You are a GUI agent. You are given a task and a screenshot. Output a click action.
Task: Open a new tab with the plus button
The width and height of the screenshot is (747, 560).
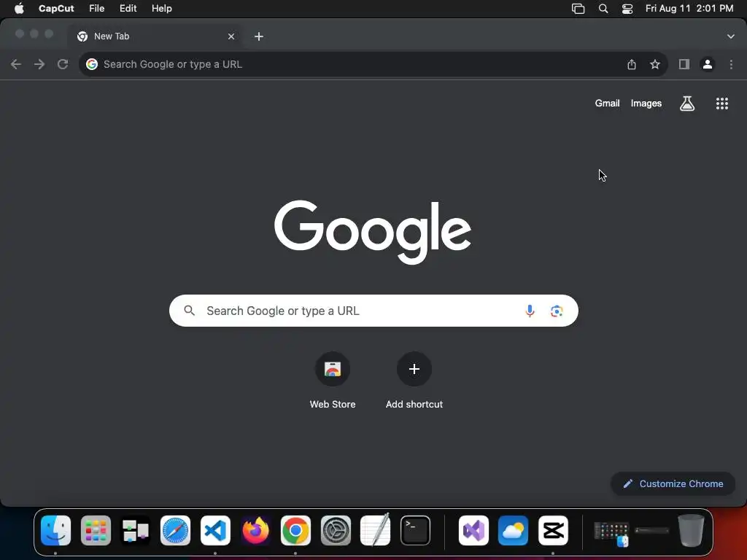pyautogui.click(x=259, y=36)
